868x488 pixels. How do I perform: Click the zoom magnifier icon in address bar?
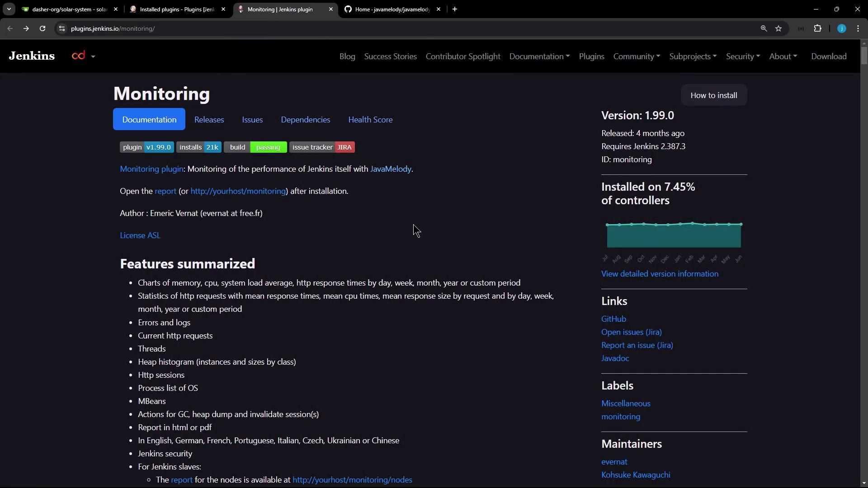coord(764,28)
